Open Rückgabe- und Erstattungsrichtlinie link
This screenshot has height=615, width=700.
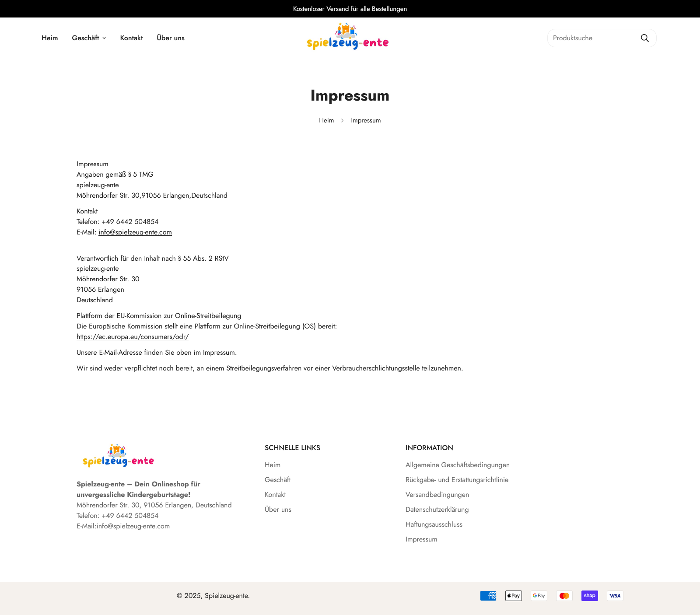[457, 480]
